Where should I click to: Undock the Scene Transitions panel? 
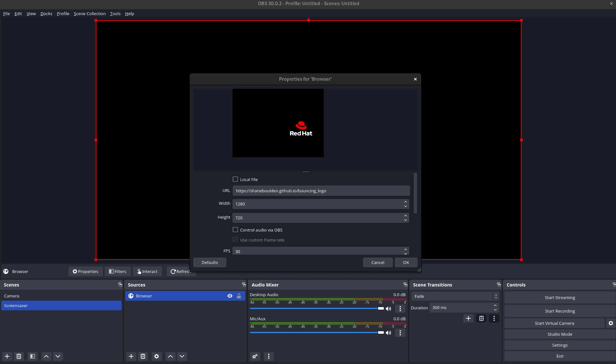[499, 285]
